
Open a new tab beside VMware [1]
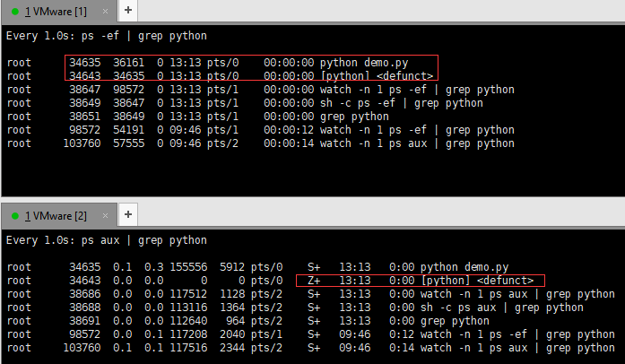128,10
